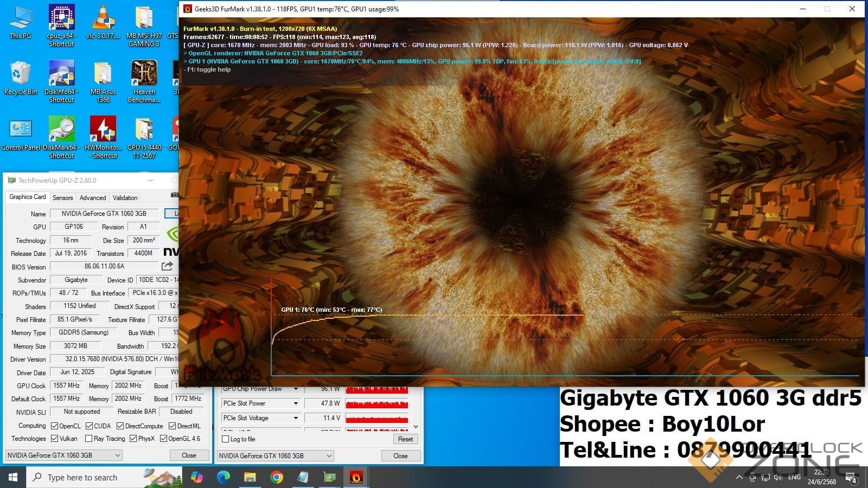Click the Release Date value Jul 19, 2016

pos(71,253)
